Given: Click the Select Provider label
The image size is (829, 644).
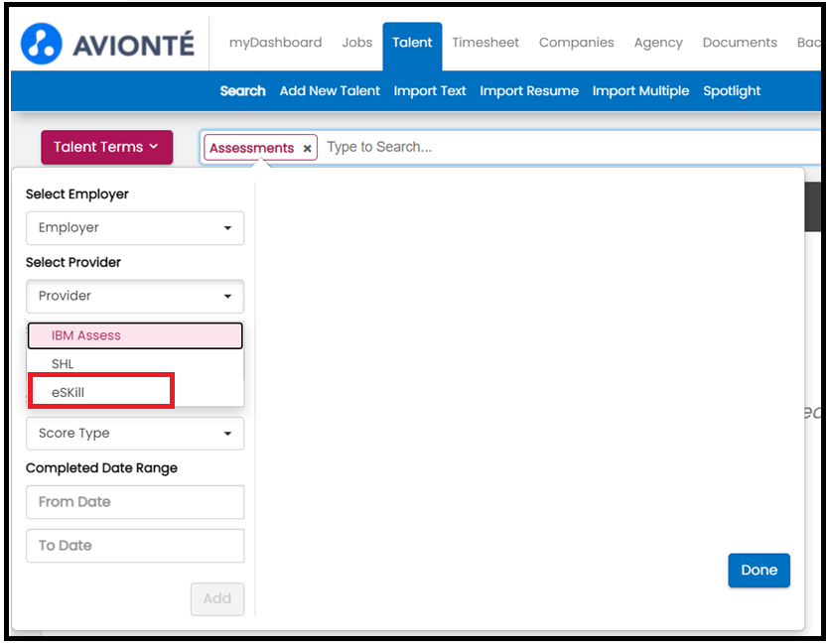Looking at the screenshot, I should pyautogui.click(x=73, y=262).
